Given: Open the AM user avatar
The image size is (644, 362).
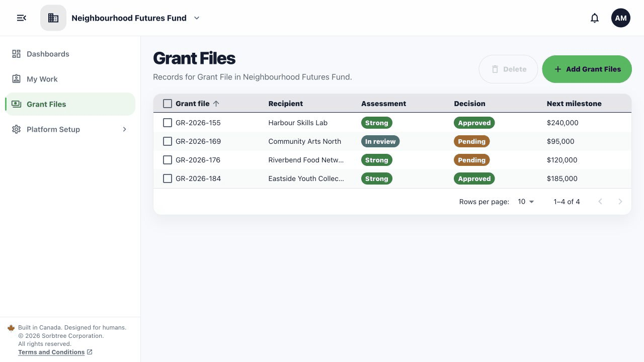Looking at the screenshot, I should (x=621, y=18).
